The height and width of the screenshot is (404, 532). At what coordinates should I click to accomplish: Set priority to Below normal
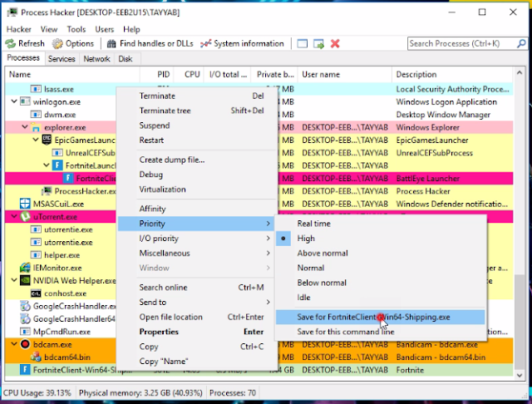[x=380, y=283]
